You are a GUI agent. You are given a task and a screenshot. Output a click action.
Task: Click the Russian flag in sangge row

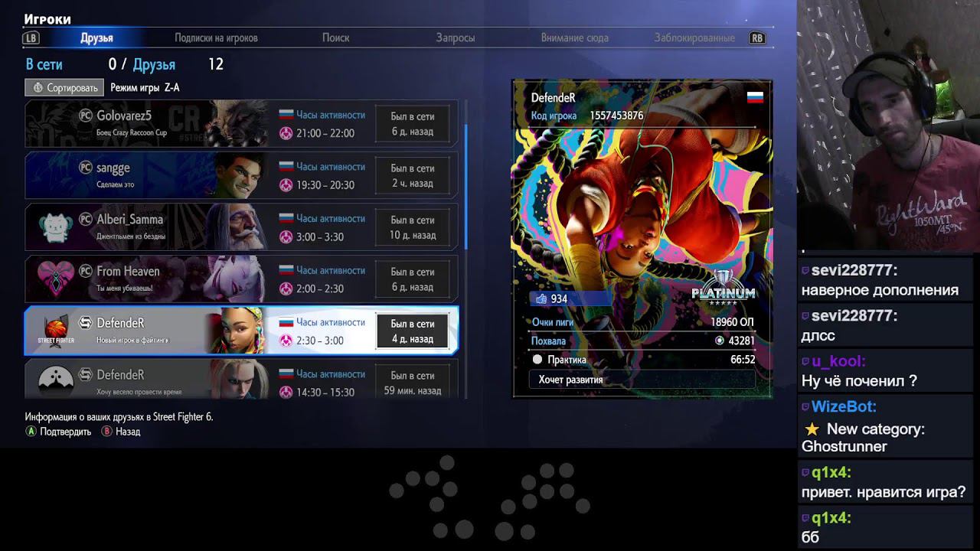(x=286, y=167)
